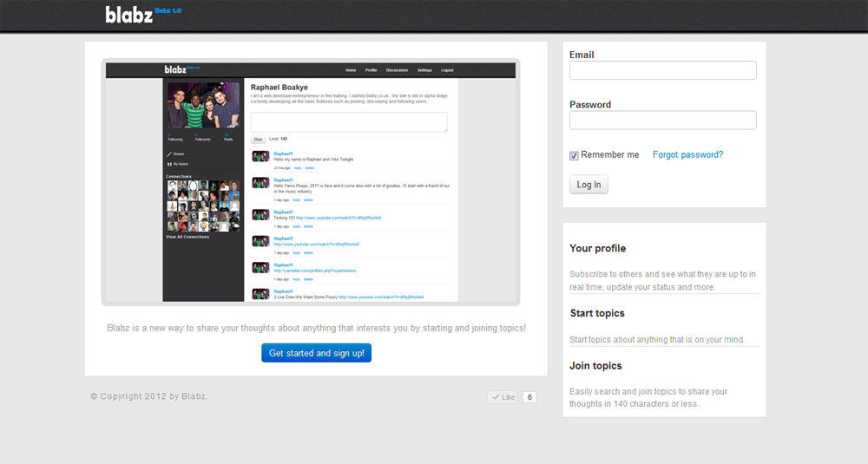Click 'Easily search and join topics' text

[x=648, y=397]
